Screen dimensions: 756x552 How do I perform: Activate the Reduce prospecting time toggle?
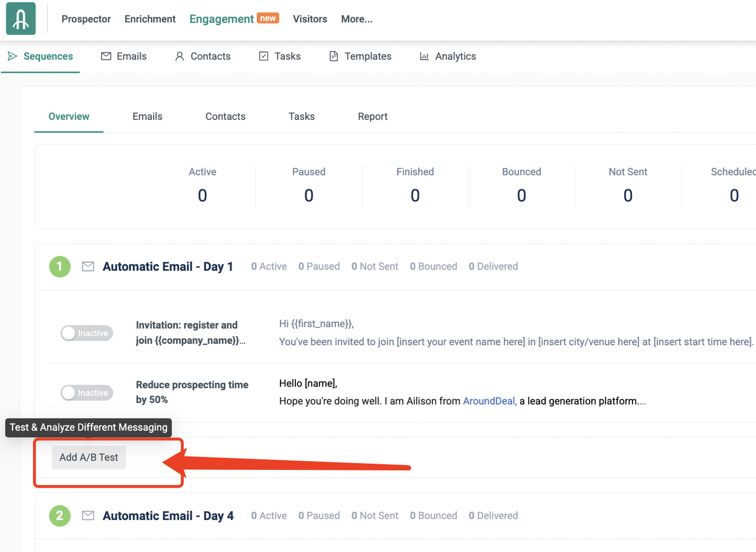coord(86,393)
